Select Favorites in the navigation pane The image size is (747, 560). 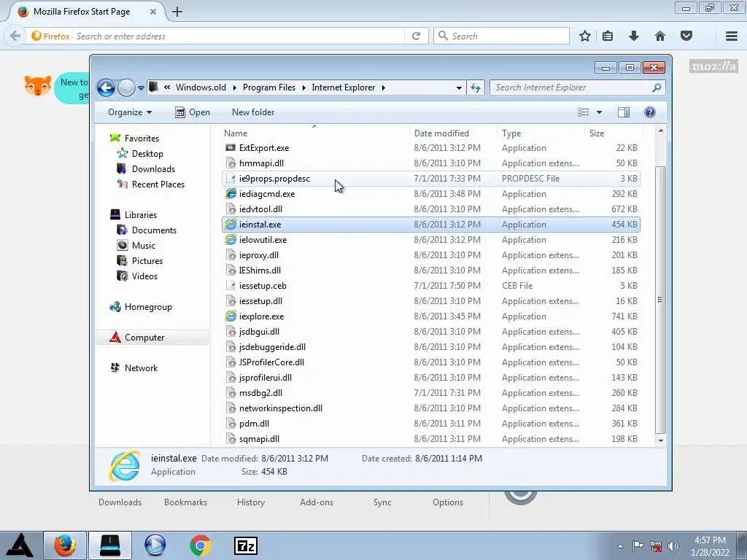tap(142, 139)
